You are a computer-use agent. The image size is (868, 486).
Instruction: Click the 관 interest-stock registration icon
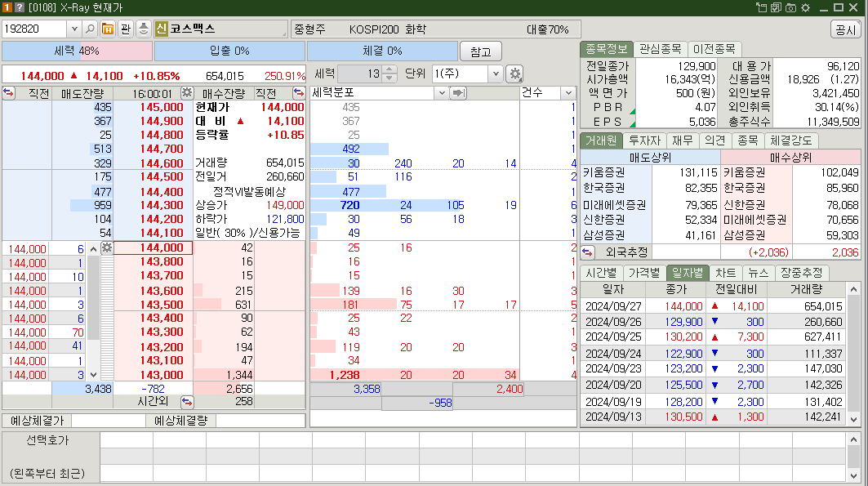pyautogui.click(x=125, y=28)
